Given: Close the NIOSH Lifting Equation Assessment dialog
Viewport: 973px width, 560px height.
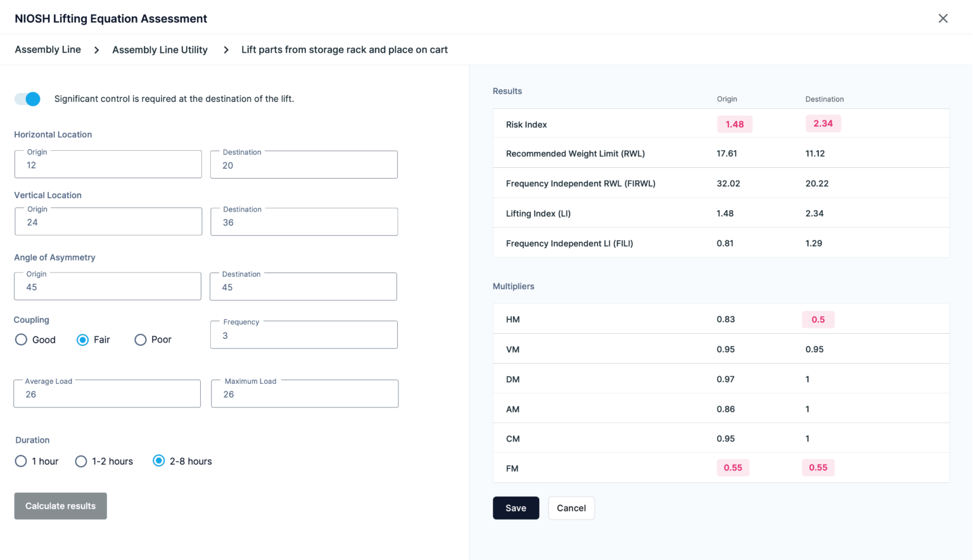Looking at the screenshot, I should 943,18.
